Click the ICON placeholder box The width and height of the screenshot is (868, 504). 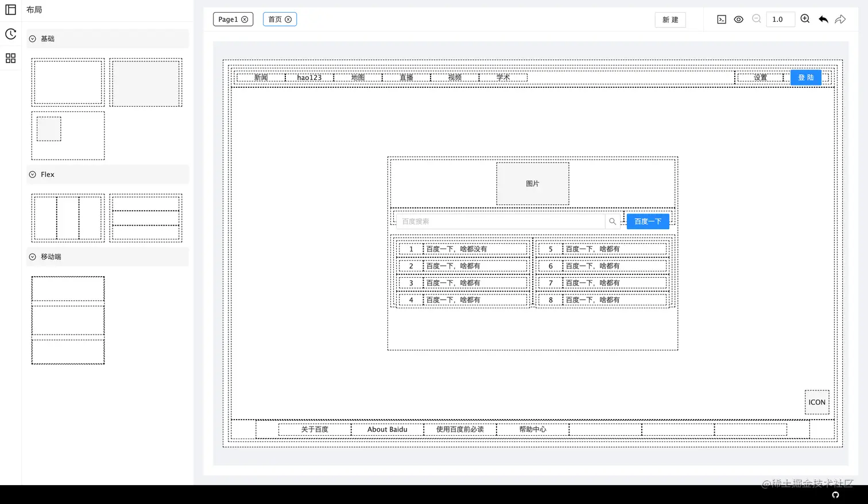817,402
